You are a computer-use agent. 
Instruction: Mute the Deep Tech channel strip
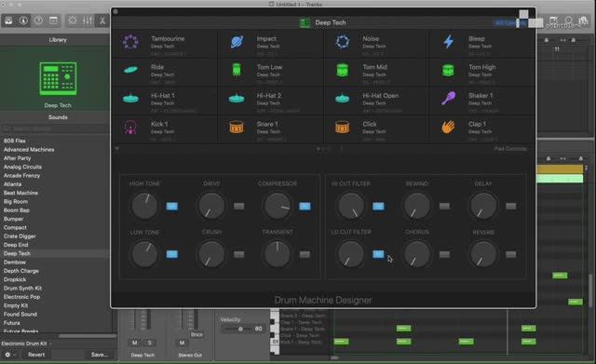(134, 343)
